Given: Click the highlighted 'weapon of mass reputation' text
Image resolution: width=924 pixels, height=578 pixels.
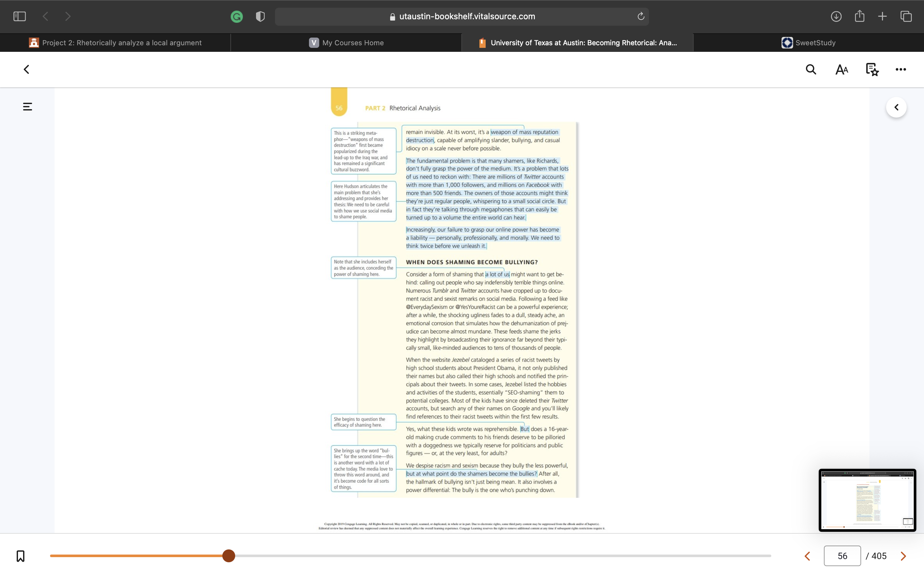Looking at the screenshot, I should tap(524, 132).
